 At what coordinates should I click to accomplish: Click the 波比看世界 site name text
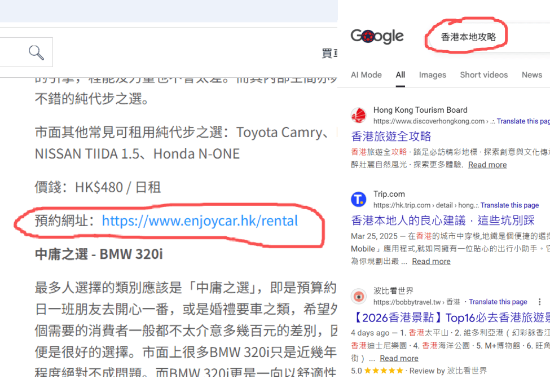pos(393,290)
